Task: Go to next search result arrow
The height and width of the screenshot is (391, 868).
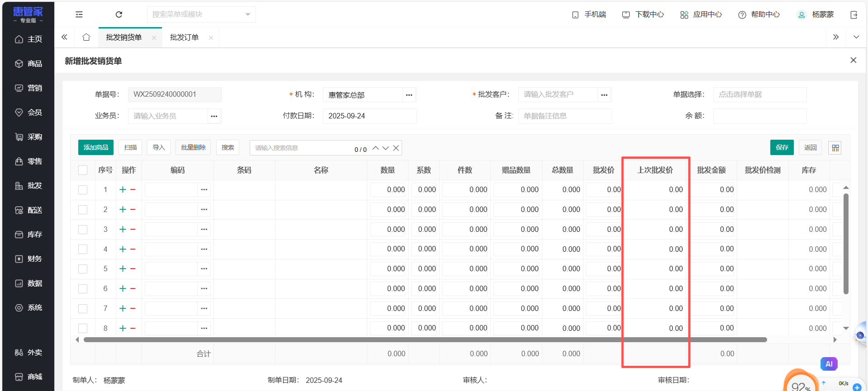Action: tap(385, 148)
